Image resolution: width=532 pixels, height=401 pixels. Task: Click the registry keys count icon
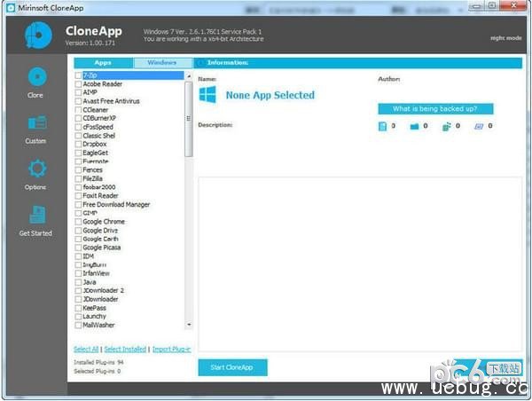pyautogui.click(x=446, y=126)
